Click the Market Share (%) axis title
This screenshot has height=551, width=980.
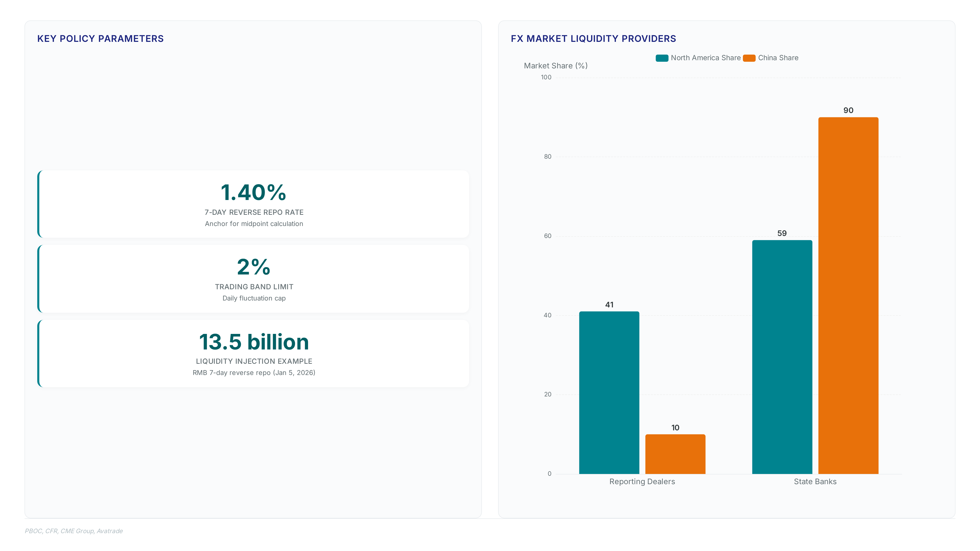click(x=556, y=66)
